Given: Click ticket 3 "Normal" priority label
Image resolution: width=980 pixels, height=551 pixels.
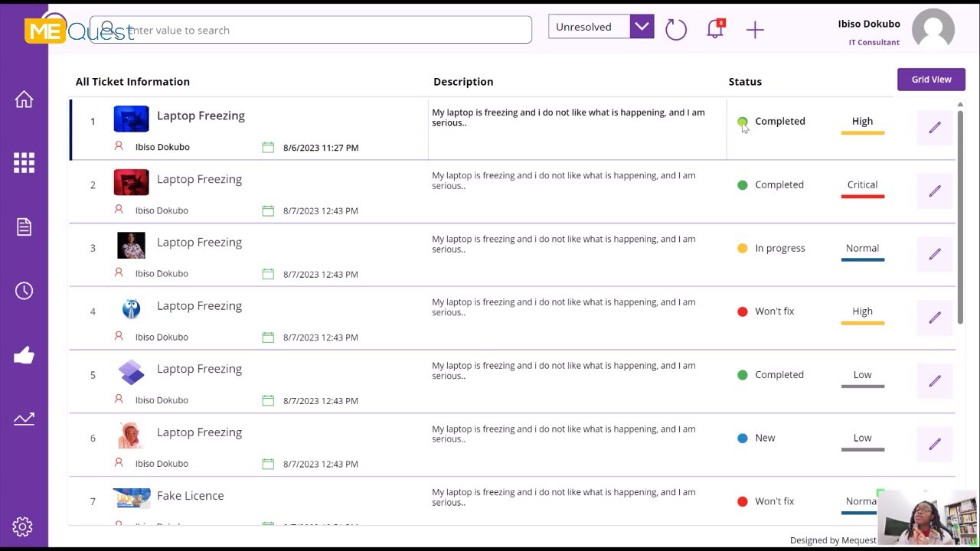Looking at the screenshot, I should (862, 248).
